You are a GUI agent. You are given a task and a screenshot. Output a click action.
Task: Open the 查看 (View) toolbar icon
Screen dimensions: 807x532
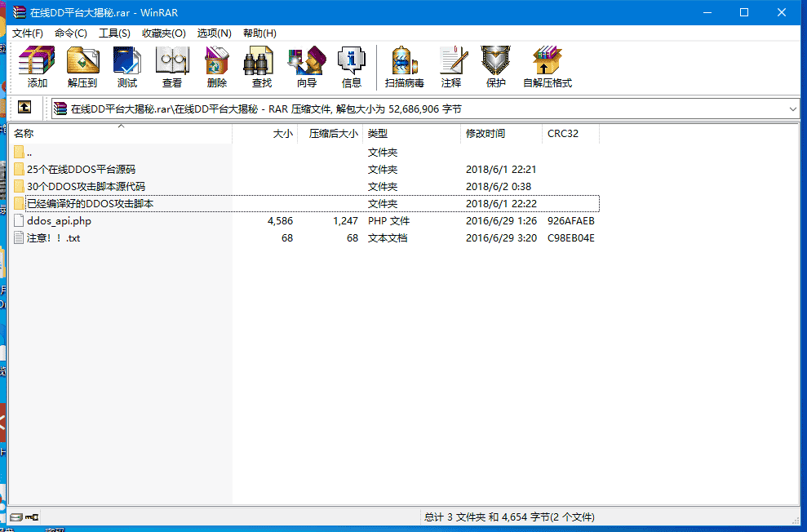172,67
